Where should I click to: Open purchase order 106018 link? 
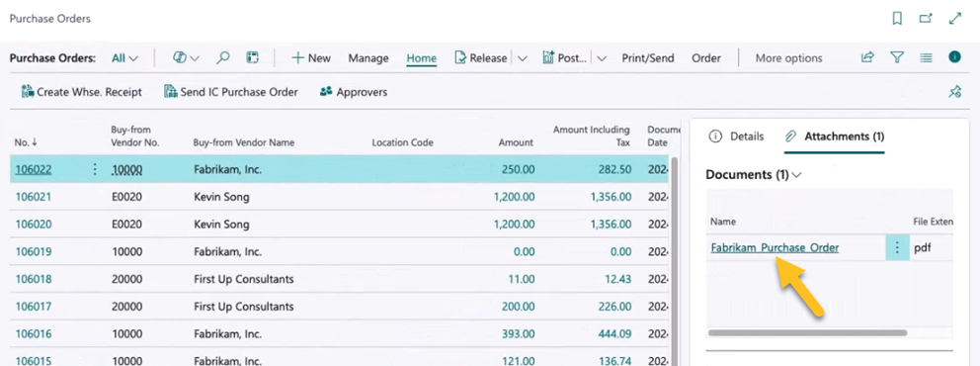34,279
